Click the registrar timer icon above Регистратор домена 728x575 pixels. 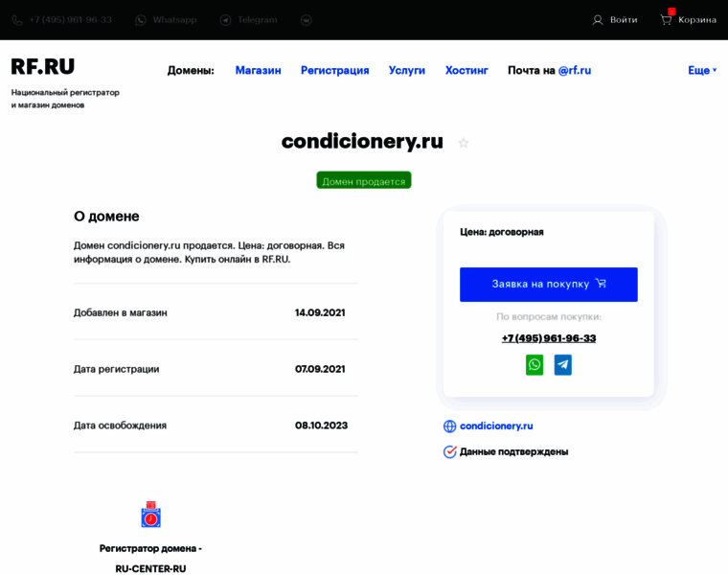click(x=151, y=515)
